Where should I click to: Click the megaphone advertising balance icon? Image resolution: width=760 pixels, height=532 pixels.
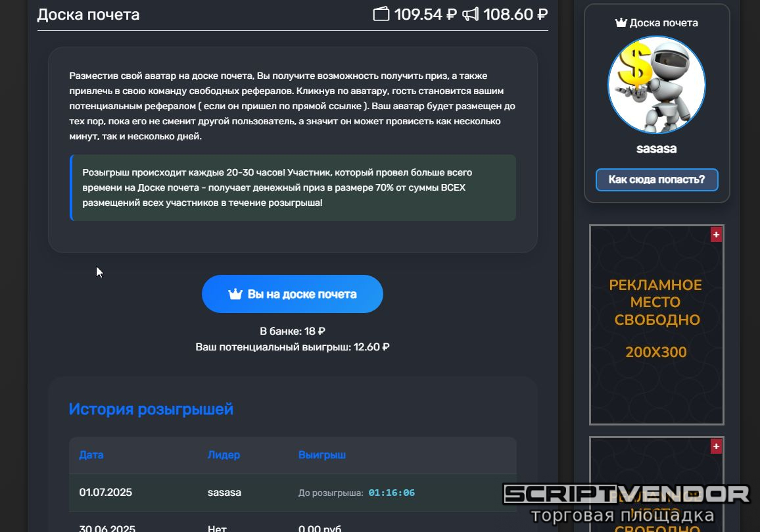coord(470,14)
